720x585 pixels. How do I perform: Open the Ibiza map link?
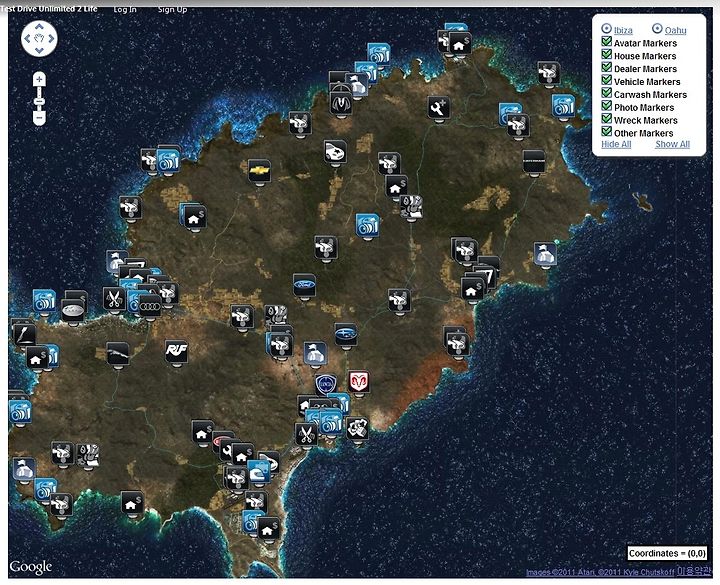tap(623, 30)
